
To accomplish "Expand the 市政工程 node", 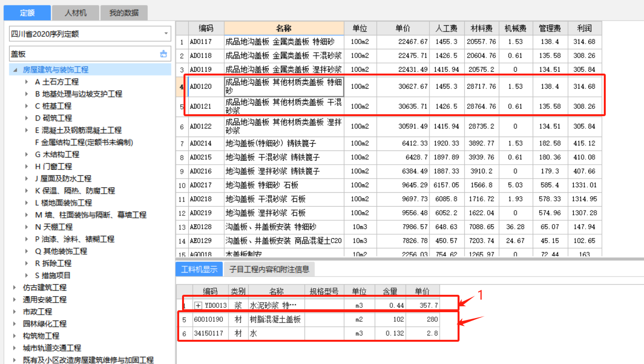I will 15,312.
